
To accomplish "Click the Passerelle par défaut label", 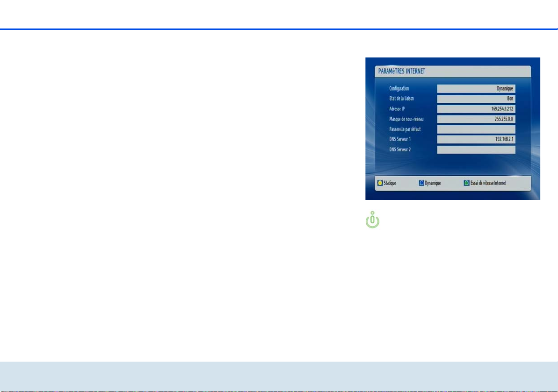I will point(405,129).
